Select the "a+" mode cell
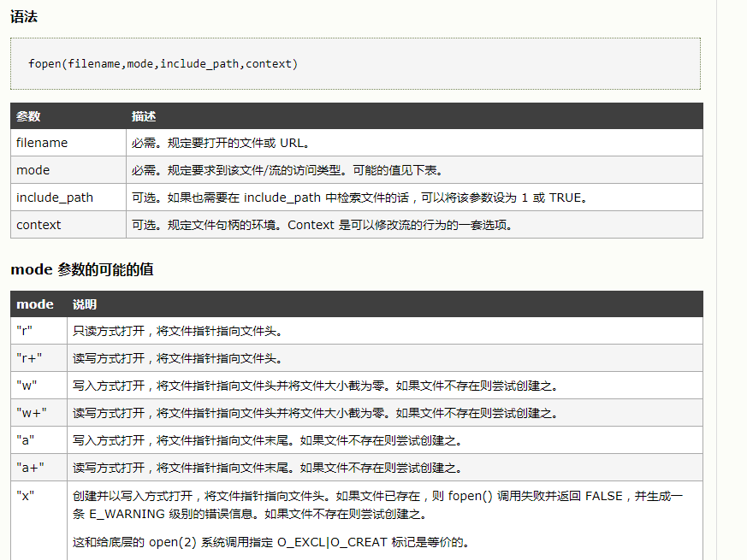The height and width of the screenshot is (560, 747). point(30,468)
